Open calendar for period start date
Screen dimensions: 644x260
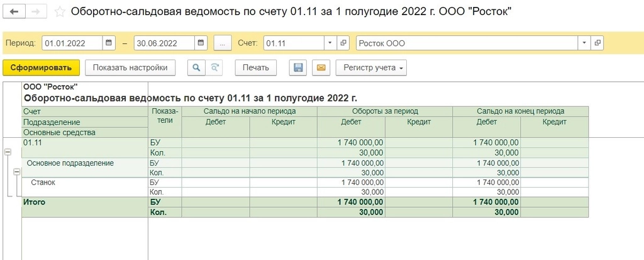click(109, 43)
